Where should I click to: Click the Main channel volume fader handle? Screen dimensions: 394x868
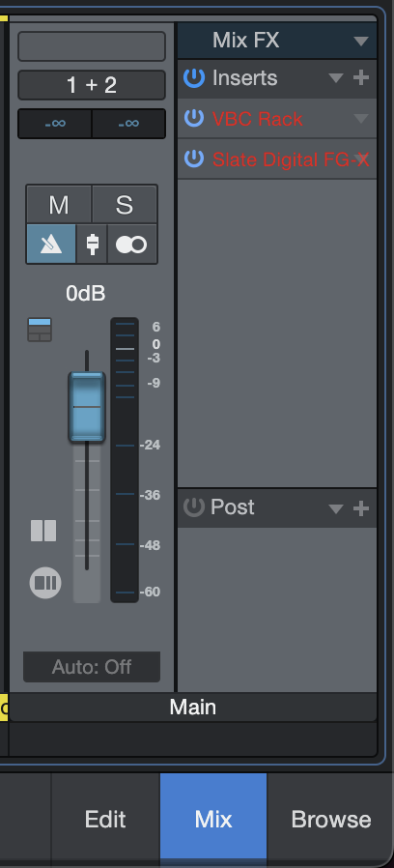click(x=87, y=407)
